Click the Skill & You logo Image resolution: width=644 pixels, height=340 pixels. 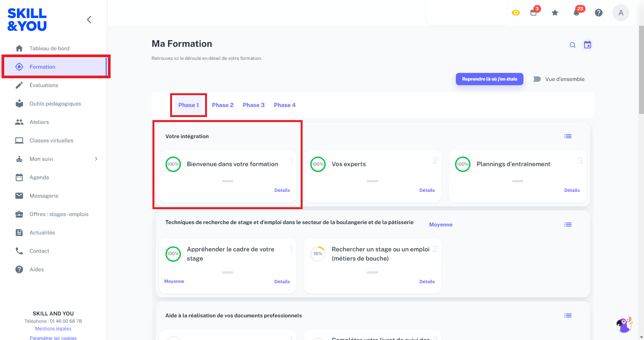pyautogui.click(x=27, y=20)
